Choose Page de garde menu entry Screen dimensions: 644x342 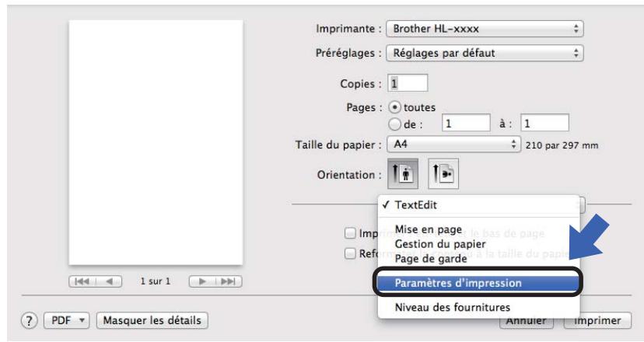tap(478, 259)
